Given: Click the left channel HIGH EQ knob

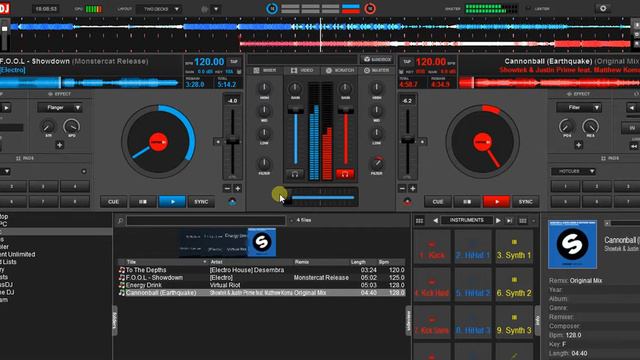Looking at the screenshot, I should 264,88.
